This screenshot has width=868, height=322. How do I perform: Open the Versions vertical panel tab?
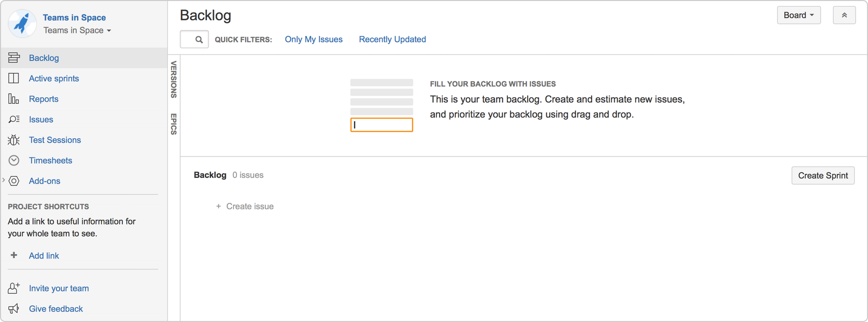(174, 79)
